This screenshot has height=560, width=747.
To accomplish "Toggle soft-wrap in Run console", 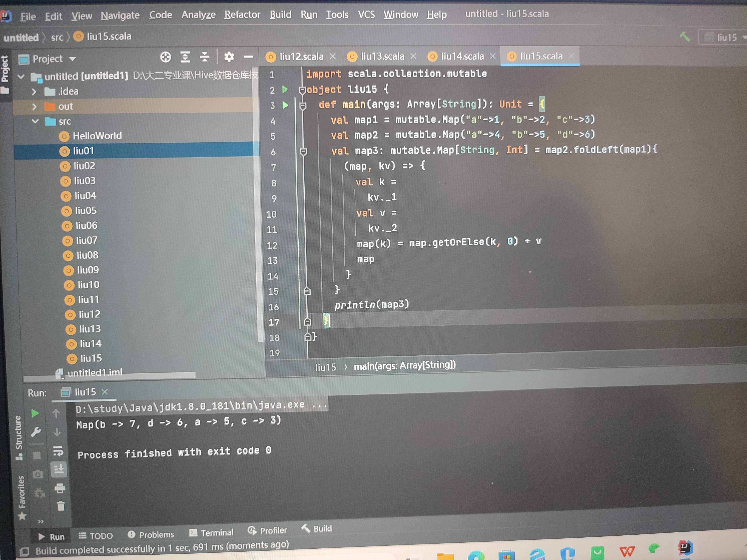I will tap(58, 451).
